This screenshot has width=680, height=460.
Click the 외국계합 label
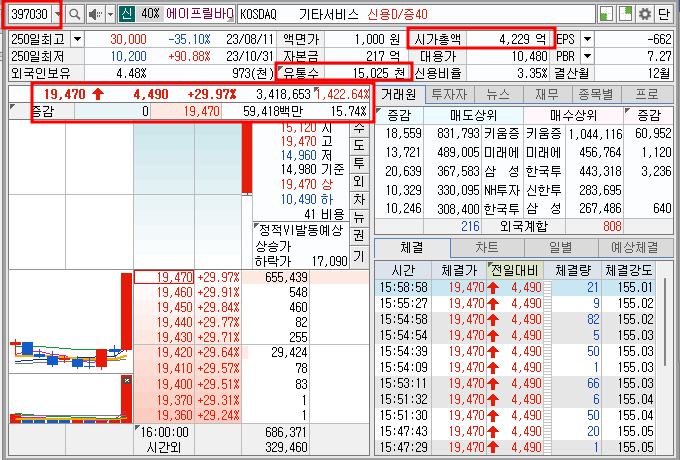(x=524, y=226)
